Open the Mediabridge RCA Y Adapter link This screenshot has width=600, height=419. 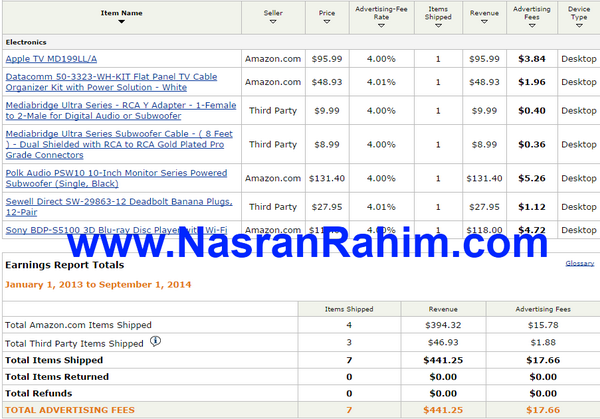pyautogui.click(x=121, y=111)
